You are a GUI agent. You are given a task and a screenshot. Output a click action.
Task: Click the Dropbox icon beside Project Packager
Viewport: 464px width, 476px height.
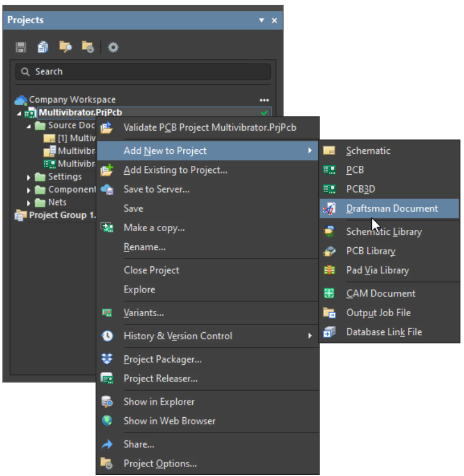[107, 359]
